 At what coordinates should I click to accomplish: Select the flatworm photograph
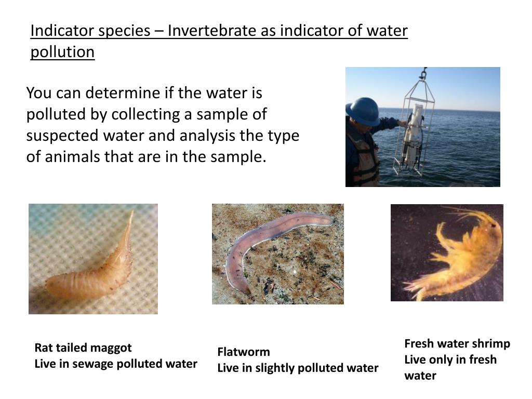point(278,254)
